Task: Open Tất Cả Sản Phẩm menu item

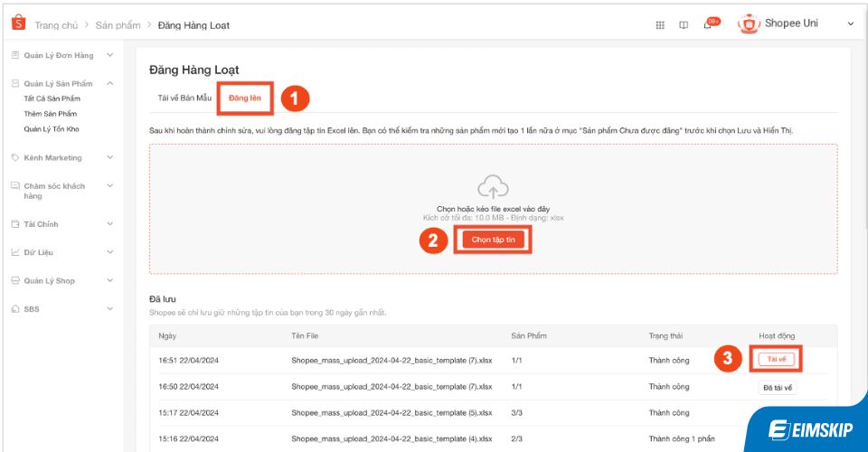Action: tap(52, 99)
